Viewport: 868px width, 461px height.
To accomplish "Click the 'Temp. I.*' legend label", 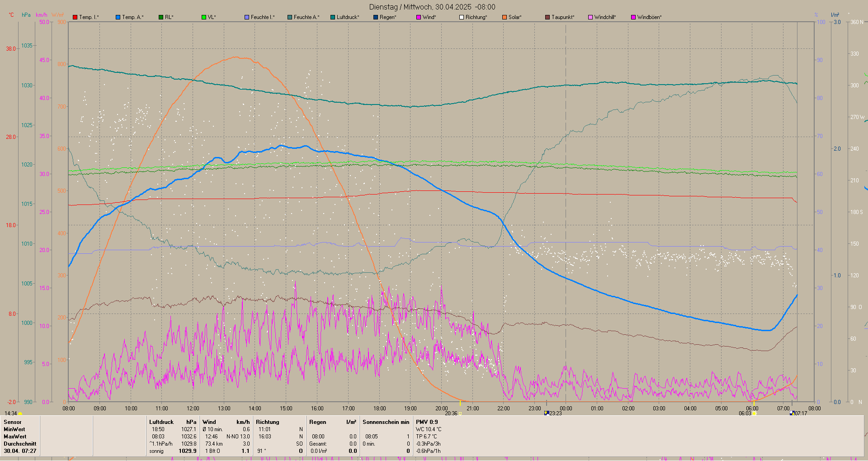I will click(89, 17).
